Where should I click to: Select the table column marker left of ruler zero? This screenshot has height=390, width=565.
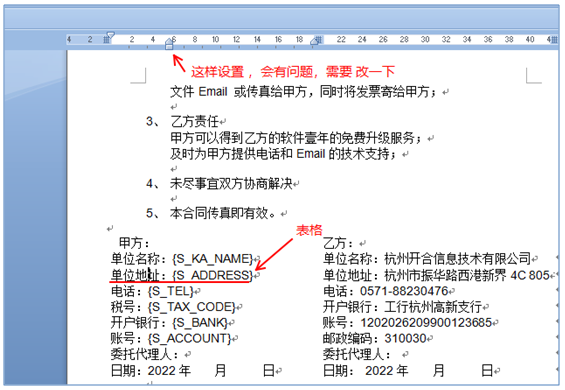point(106,40)
